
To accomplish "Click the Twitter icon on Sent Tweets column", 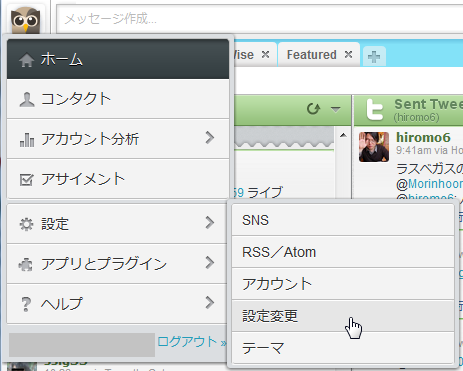I will pos(374,110).
